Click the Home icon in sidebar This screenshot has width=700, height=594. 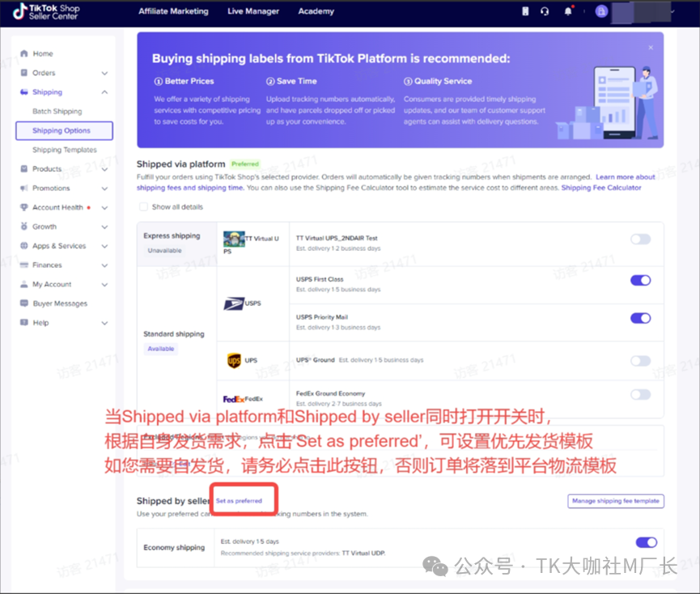coord(25,53)
